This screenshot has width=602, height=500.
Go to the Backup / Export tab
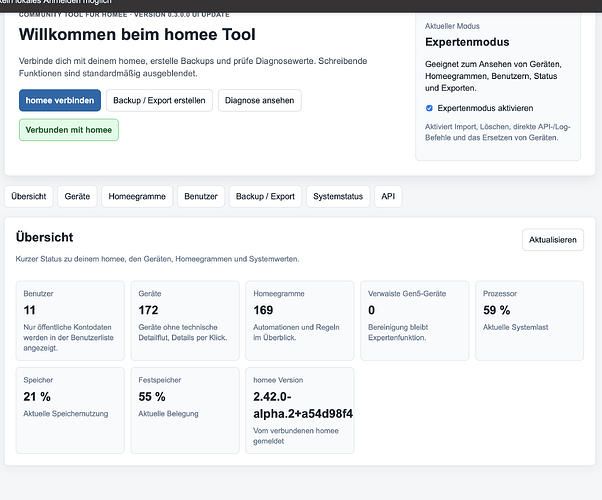coord(265,196)
